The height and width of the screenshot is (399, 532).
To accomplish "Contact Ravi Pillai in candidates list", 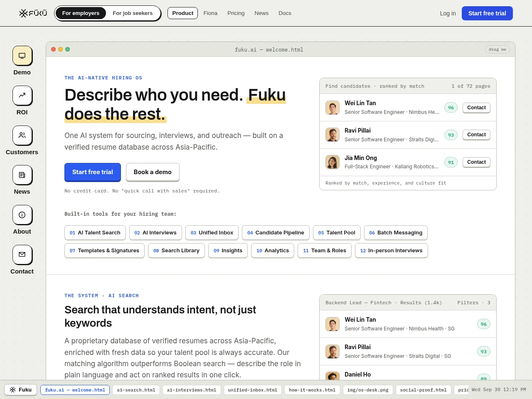I will (x=476, y=135).
